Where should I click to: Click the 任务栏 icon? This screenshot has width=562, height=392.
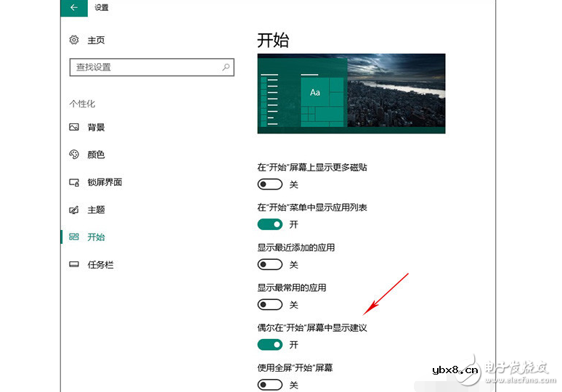pos(74,264)
